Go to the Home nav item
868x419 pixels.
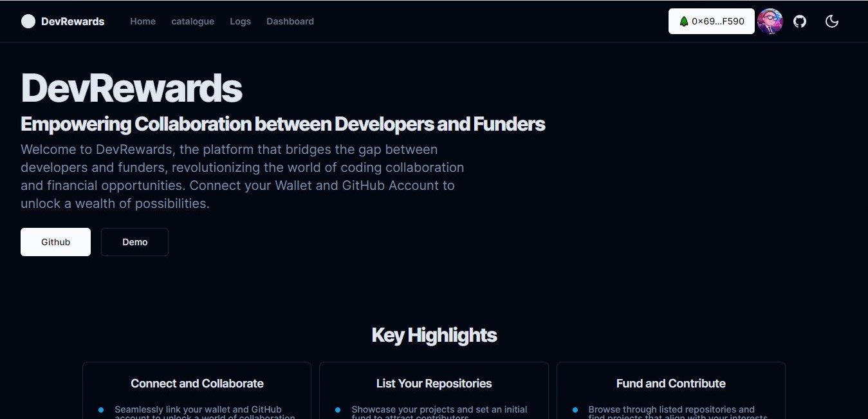[143, 21]
